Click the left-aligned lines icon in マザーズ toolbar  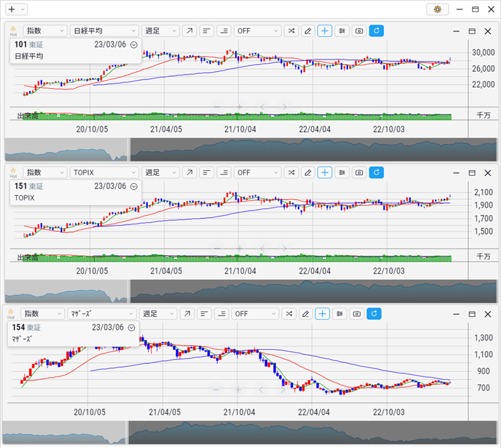click(x=207, y=314)
